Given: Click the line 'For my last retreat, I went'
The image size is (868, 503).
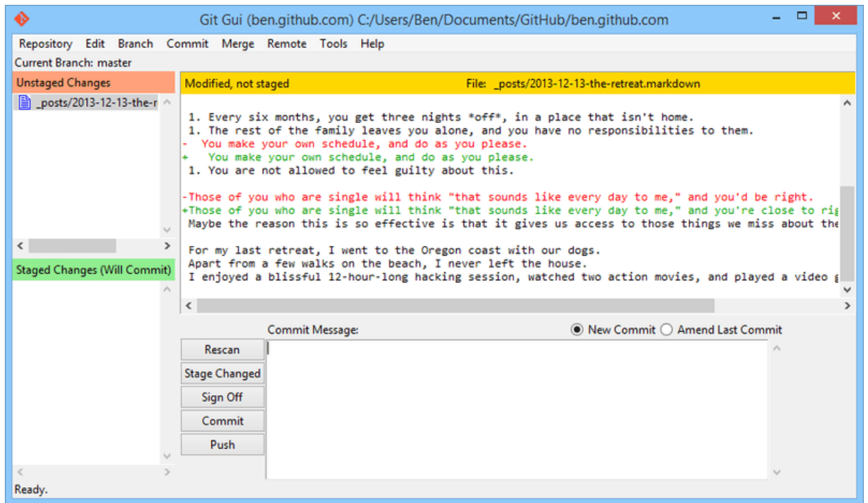Looking at the screenshot, I should click(395, 250).
